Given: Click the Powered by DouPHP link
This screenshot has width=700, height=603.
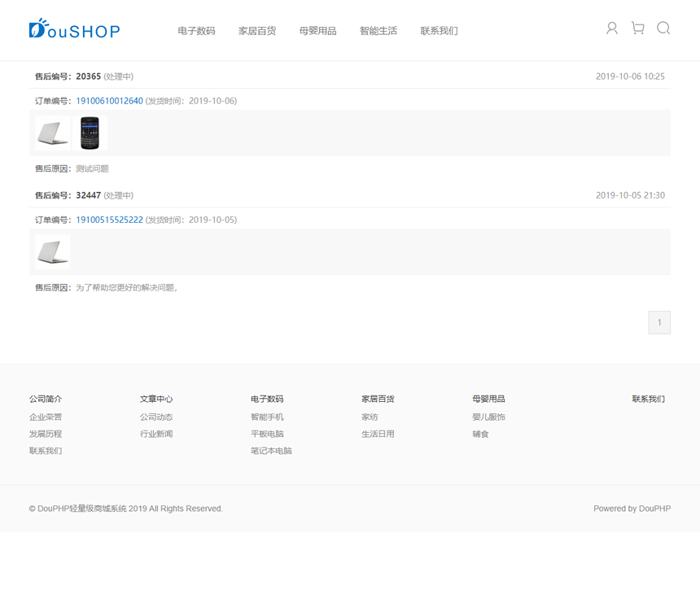Looking at the screenshot, I should [x=632, y=509].
